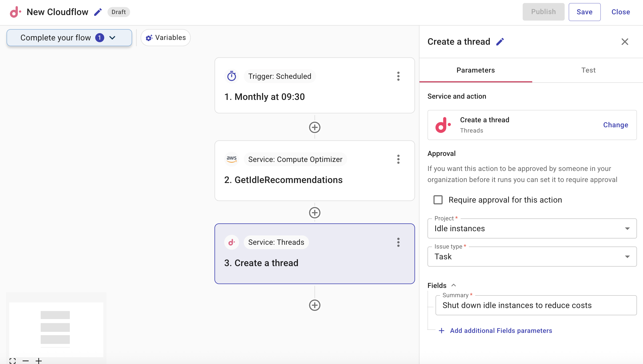Click Add additional Fields parameters link
The height and width of the screenshot is (364, 643).
501,331
